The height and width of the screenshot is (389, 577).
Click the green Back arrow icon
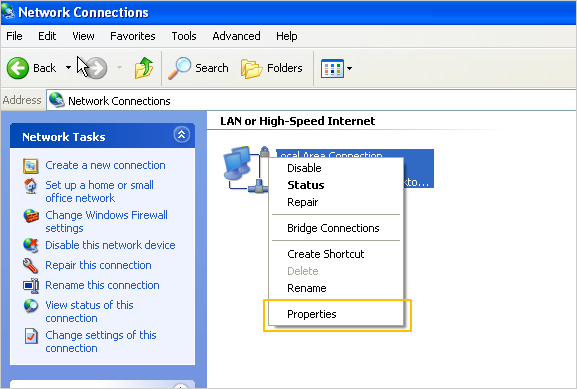(x=18, y=68)
